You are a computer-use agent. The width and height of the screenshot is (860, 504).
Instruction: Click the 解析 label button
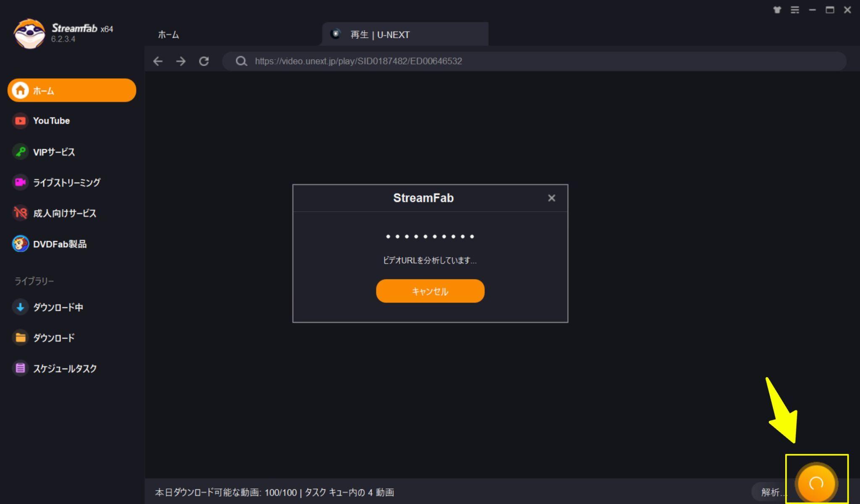click(771, 492)
